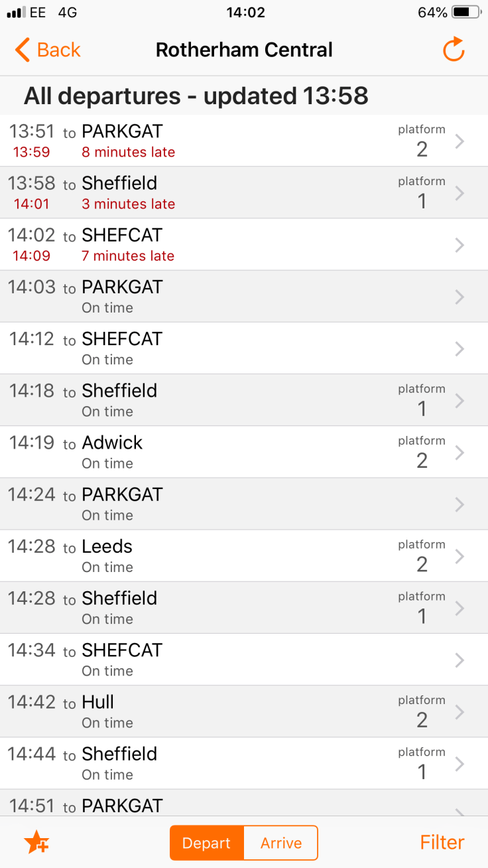Tap the orange refresh icon

pyautogui.click(x=454, y=50)
